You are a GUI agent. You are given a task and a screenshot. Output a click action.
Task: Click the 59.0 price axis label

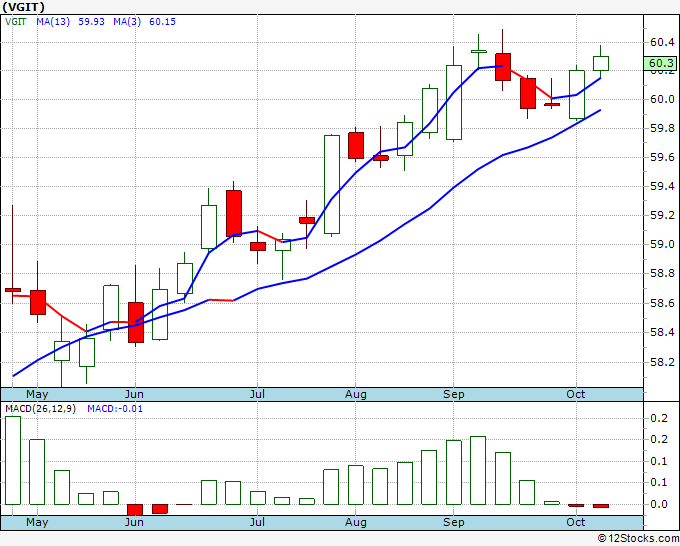coord(662,245)
